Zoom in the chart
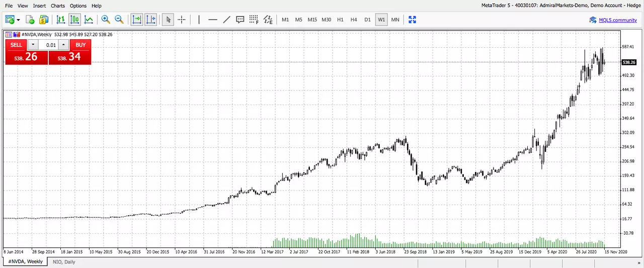The width and height of the screenshot is (644, 268). coord(106,20)
